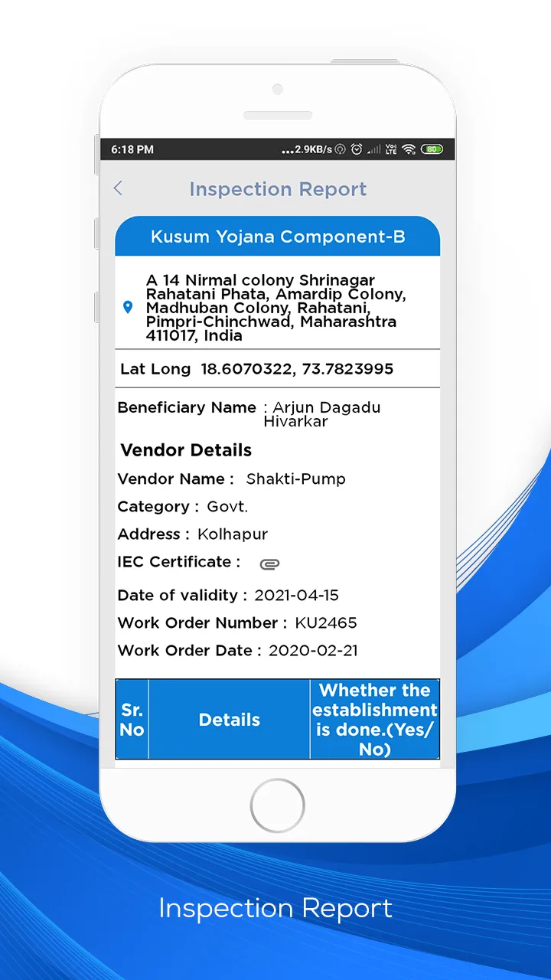Select the Details column header
The image size is (551, 980).
point(230,720)
